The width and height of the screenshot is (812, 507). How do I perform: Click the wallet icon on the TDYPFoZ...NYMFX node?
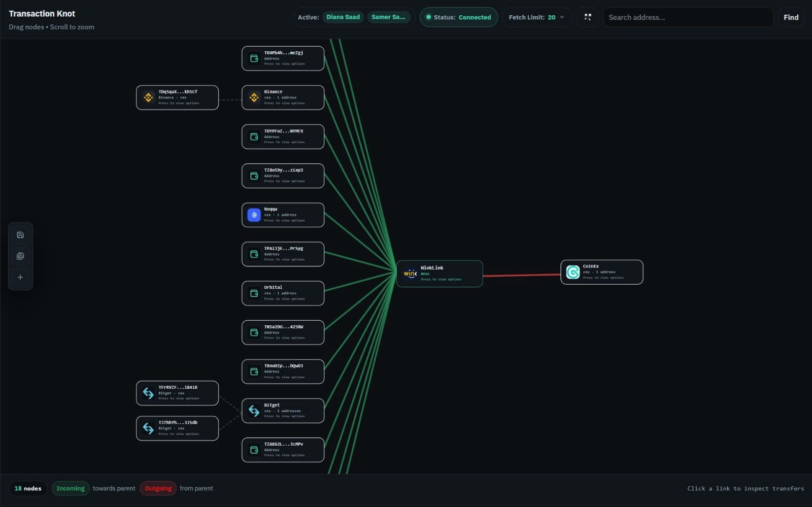[254, 137]
